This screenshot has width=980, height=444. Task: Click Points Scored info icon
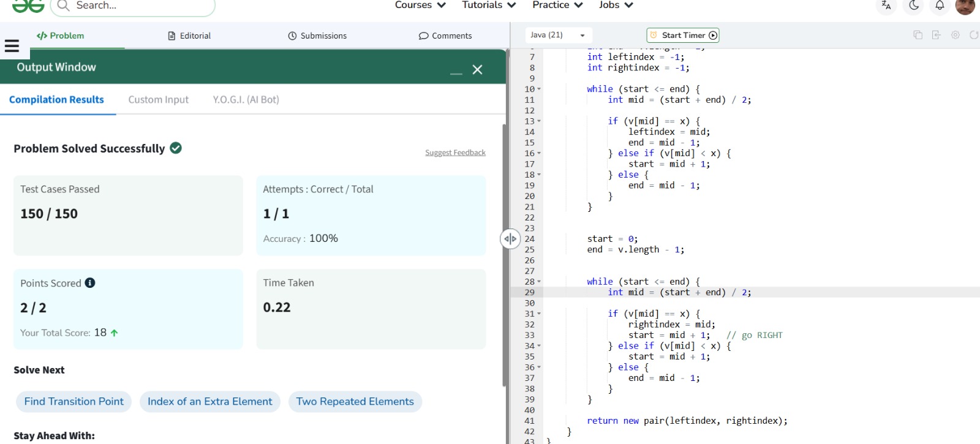[x=90, y=283]
